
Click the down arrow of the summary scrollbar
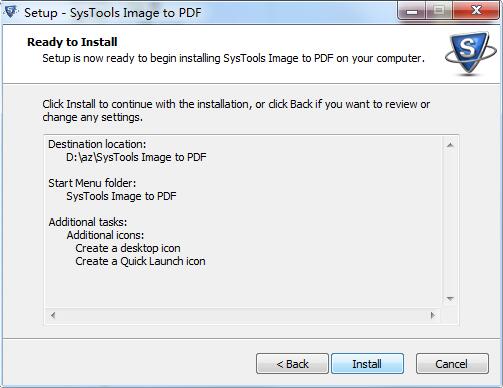pos(450,299)
